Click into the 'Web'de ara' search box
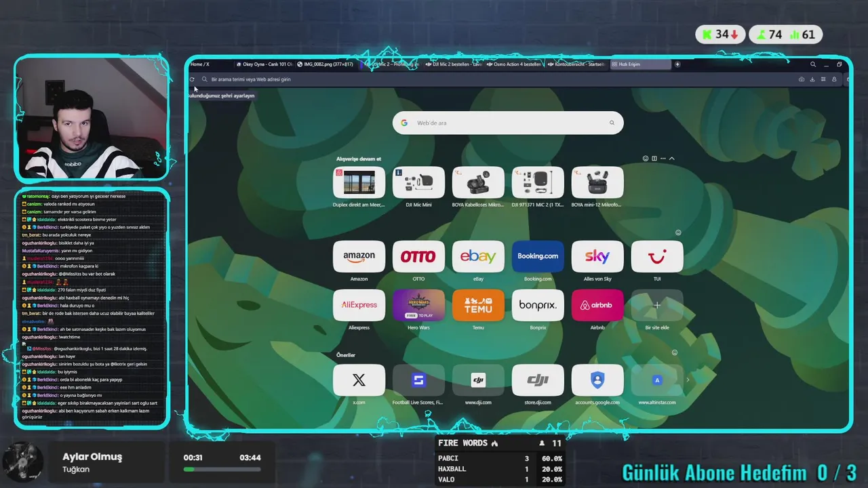868x488 pixels. click(x=508, y=123)
